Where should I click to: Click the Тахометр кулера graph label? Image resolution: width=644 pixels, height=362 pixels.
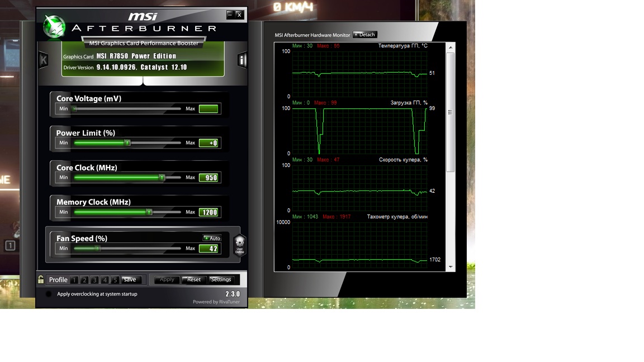397,217
